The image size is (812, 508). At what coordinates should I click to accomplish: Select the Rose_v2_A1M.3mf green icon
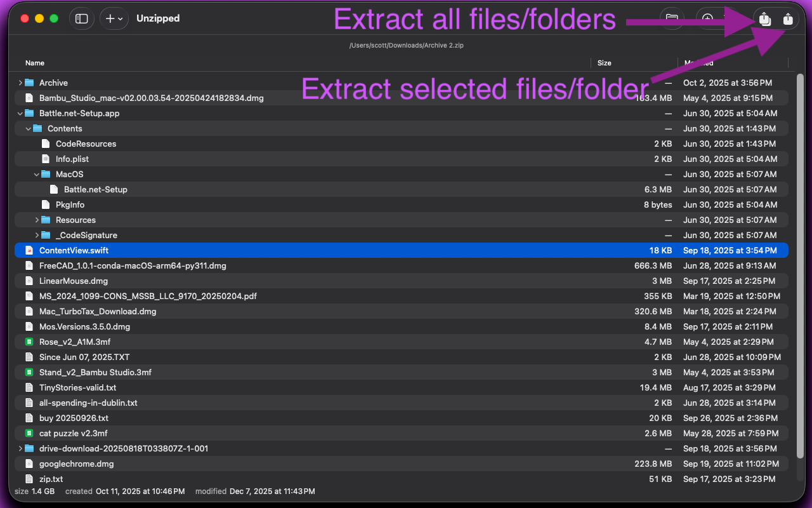(29, 342)
